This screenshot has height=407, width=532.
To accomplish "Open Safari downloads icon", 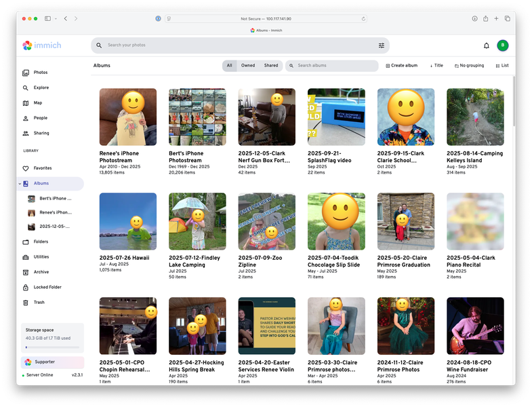I will pos(474,19).
